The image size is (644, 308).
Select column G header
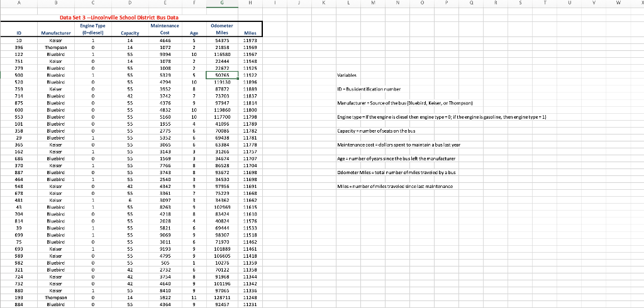click(x=222, y=3)
